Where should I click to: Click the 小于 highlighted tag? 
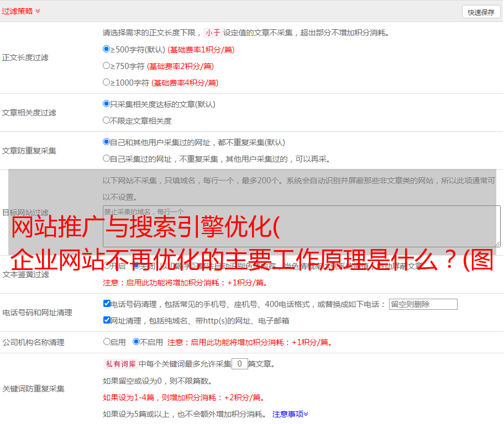(213, 33)
